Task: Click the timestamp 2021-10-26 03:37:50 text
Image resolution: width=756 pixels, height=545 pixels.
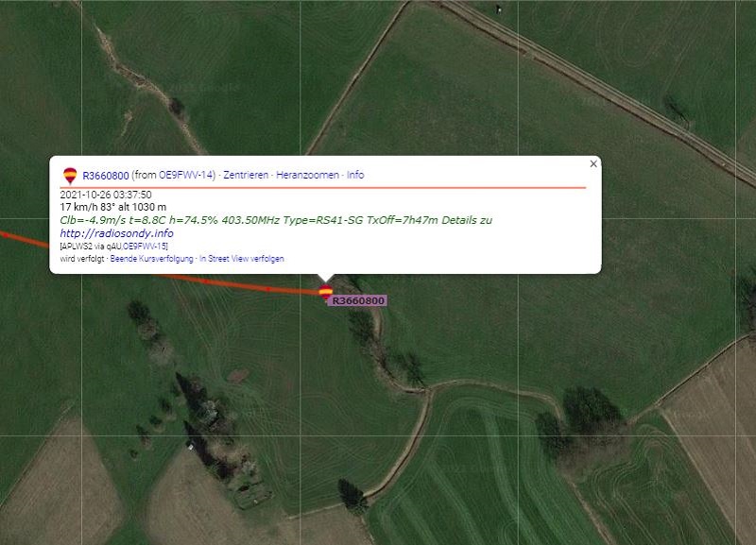Action: pos(106,195)
